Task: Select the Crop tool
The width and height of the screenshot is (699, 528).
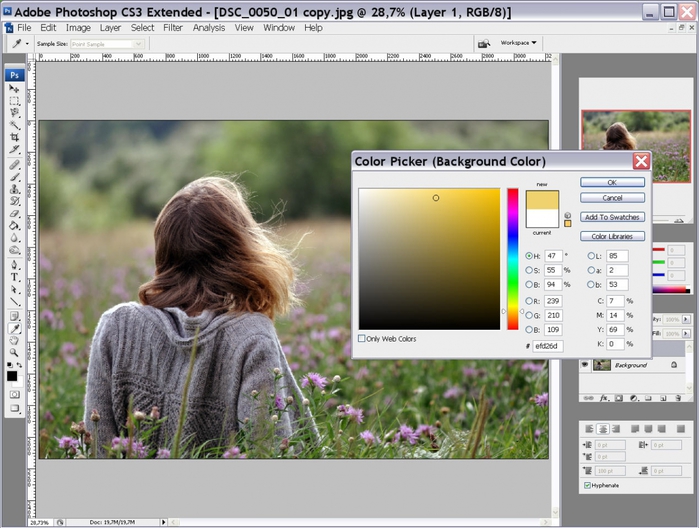Action: (x=15, y=137)
